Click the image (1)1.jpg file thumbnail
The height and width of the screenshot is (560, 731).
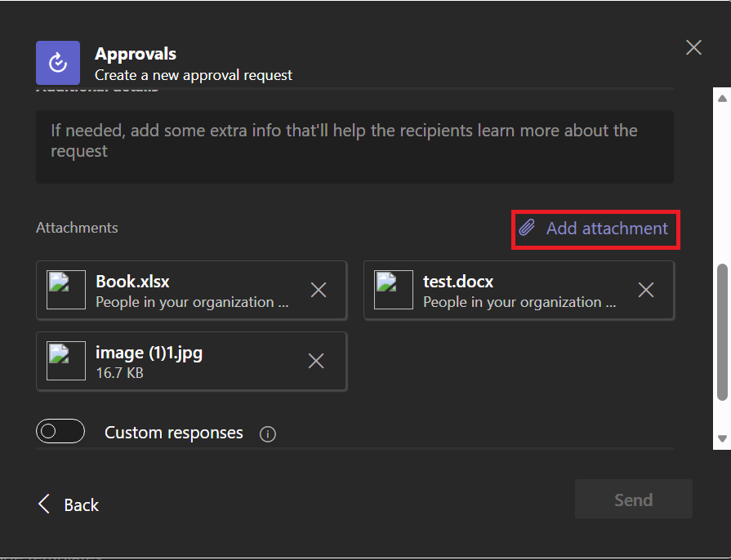pyautogui.click(x=65, y=361)
